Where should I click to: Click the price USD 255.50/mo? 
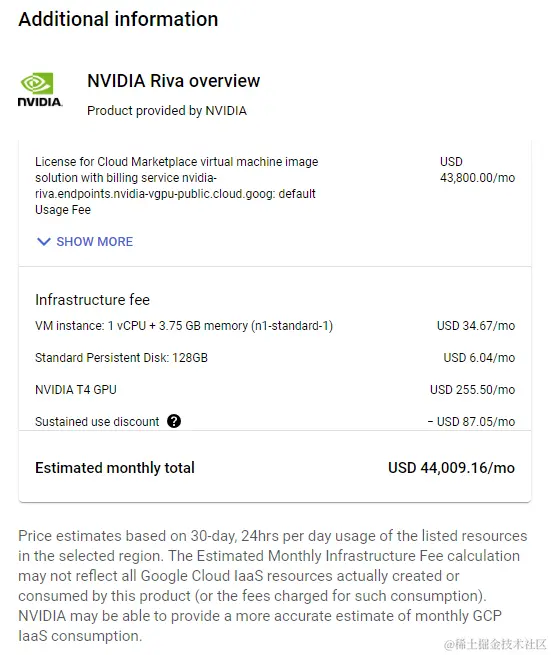(x=472, y=390)
